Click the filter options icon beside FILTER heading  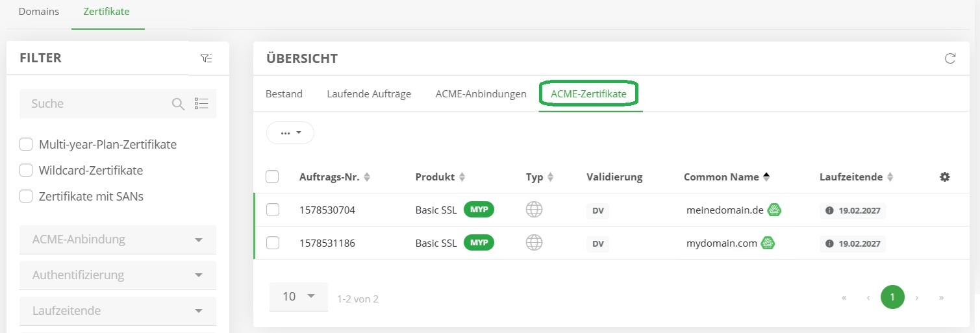pos(206,59)
